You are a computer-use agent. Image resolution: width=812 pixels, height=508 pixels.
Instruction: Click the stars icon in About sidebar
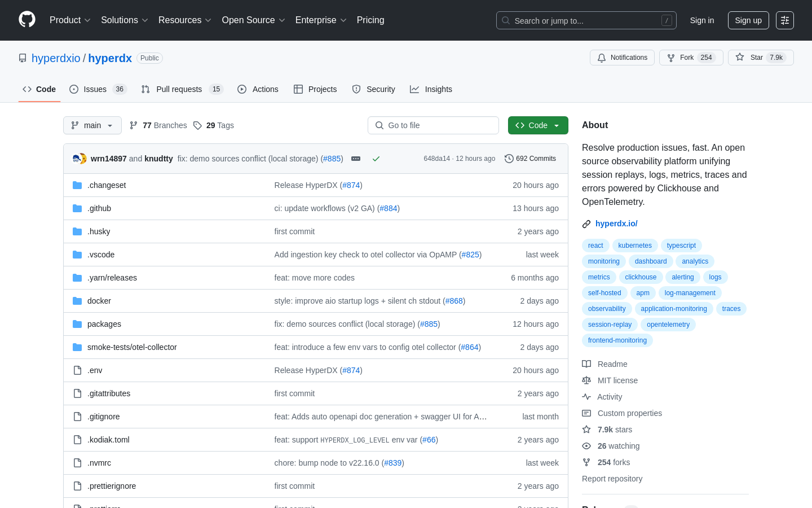click(x=586, y=430)
